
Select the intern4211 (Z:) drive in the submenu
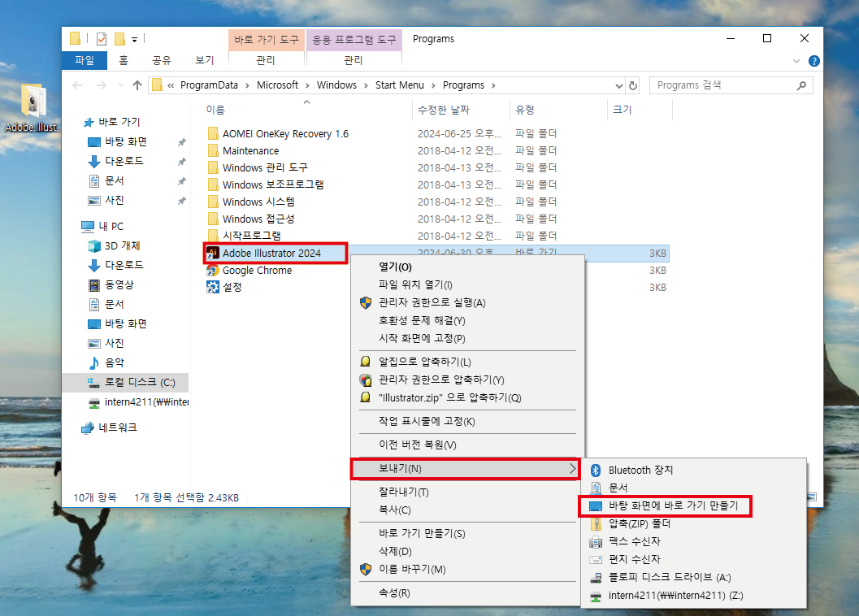click(693, 595)
